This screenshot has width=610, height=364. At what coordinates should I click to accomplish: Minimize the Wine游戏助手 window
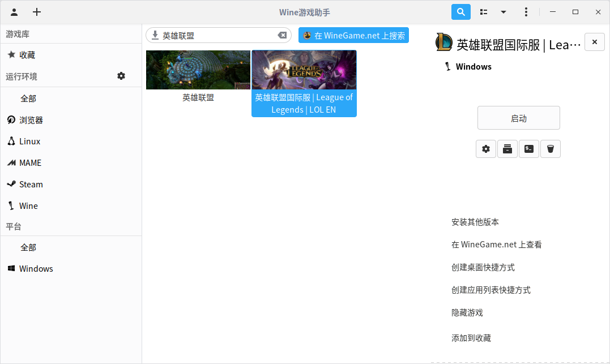552,12
